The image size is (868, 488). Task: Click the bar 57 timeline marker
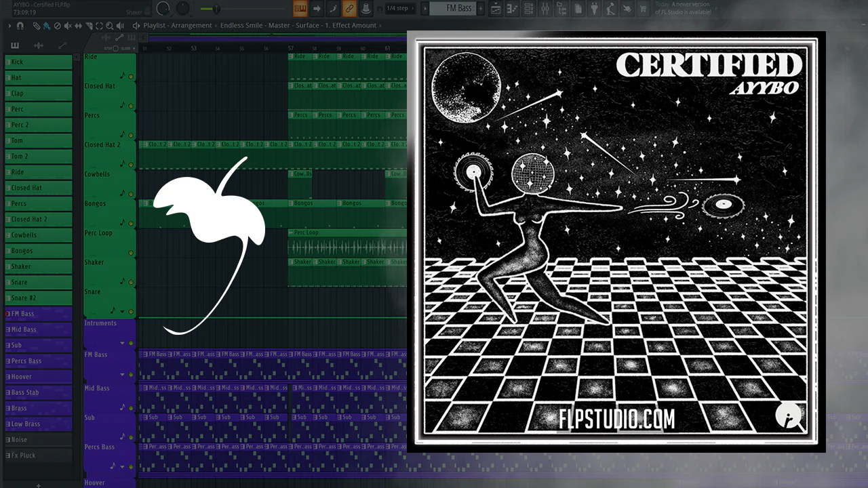pos(290,48)
